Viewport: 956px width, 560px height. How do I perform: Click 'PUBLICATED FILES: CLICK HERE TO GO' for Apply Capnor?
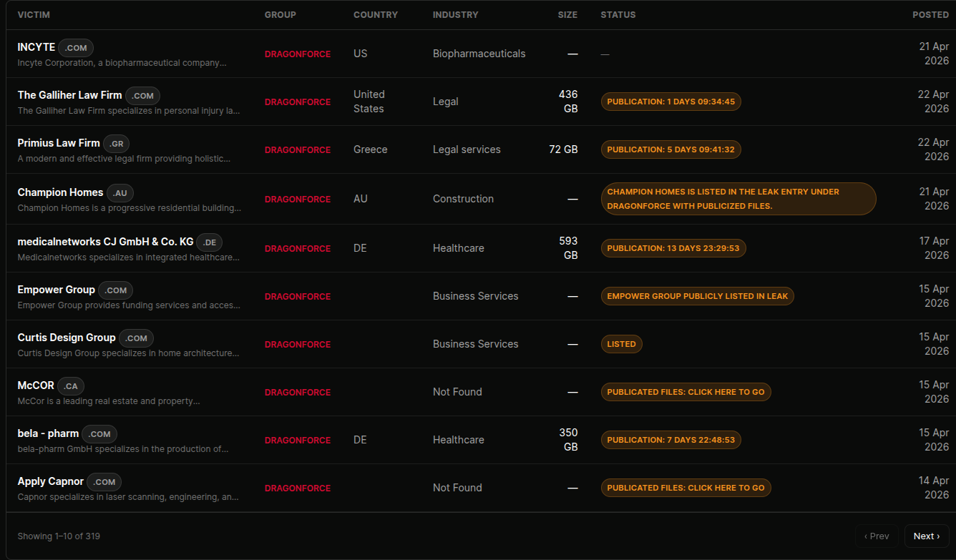point(686,488)
